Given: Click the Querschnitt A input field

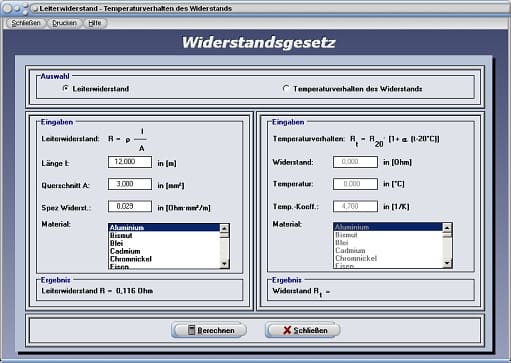Looking at the screenshot, I should coord(130,184).
